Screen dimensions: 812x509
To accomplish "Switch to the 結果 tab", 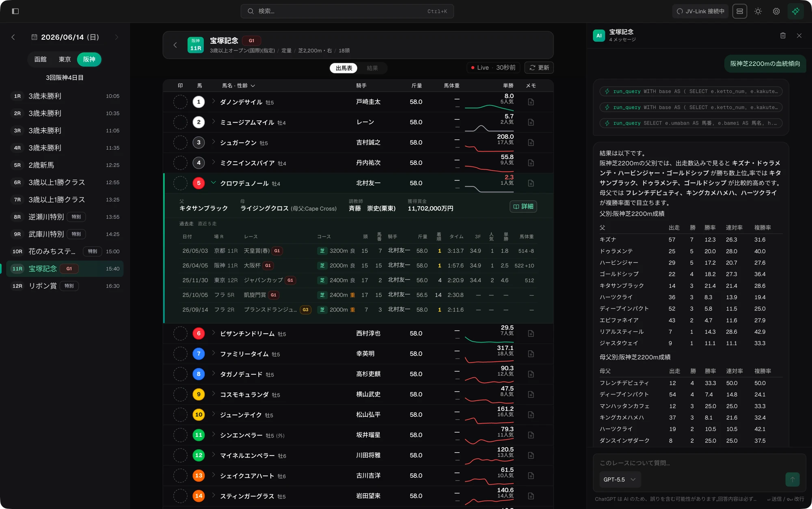I will pyautogui.click(x=372, y=68).
